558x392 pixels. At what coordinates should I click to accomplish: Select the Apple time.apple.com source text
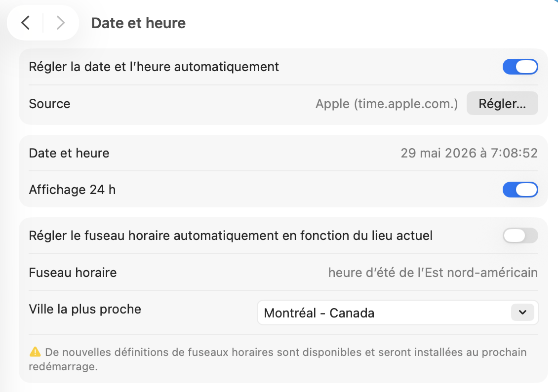point(387,104)
